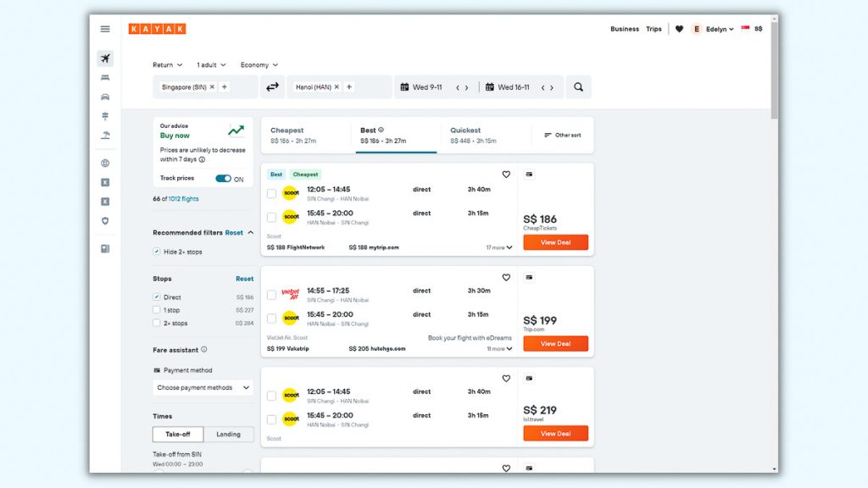The image size is (868, 488).
Task: Tick the 15:45 – 20:00 leg in S$ 199 result
Action: (x=271, y=319)
